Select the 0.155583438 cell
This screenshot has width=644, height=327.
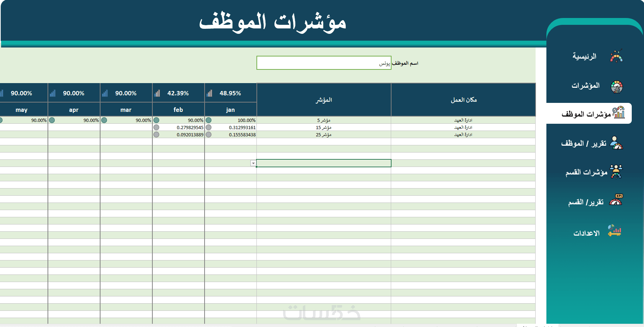coord(231,135)
